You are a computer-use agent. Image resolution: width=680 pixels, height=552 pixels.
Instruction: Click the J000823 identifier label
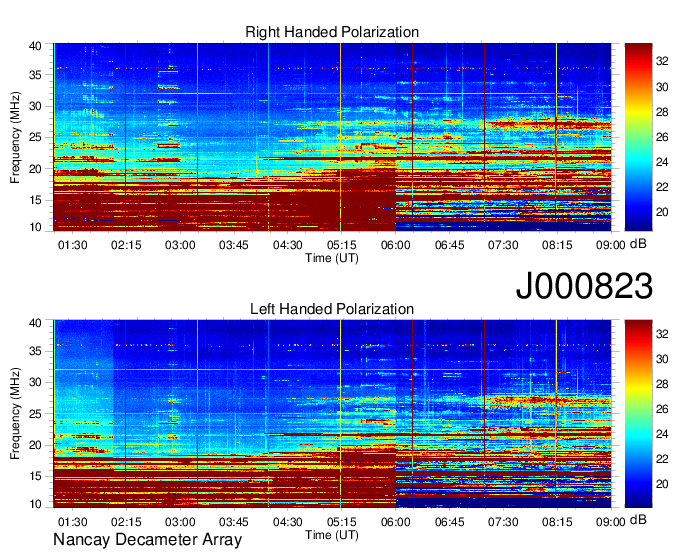point(584,286)
